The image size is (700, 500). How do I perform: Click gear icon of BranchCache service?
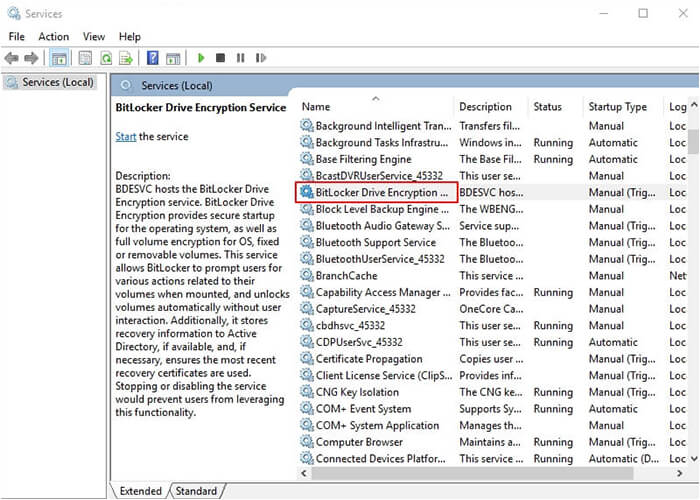pyautogui.click(x=306, y=275)
